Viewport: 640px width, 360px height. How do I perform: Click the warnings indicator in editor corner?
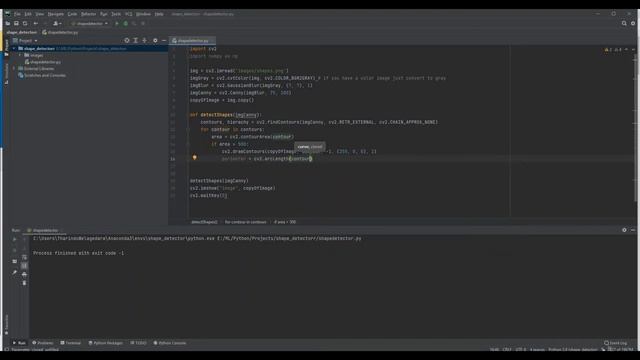613,50
